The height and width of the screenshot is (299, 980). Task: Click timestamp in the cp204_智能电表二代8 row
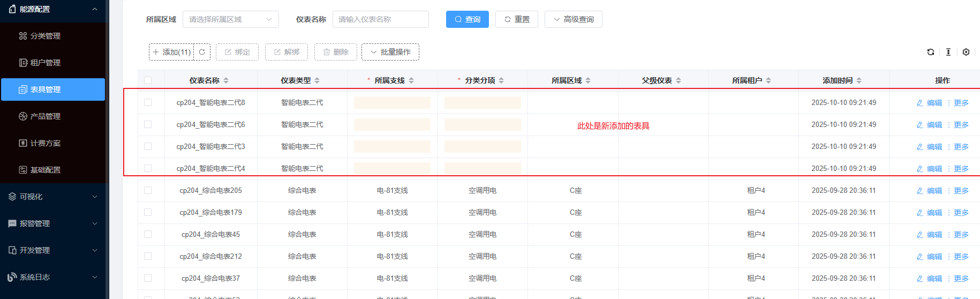[x=843, y=102]
